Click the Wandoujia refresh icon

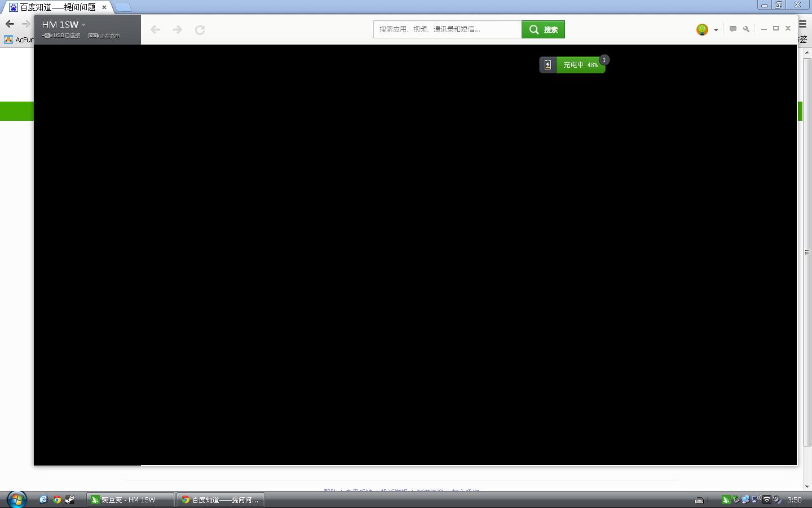(x=200, y=29)
